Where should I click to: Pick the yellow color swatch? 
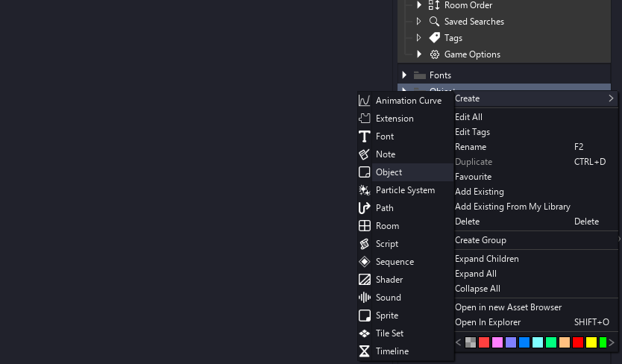click(x=591, y=343)
